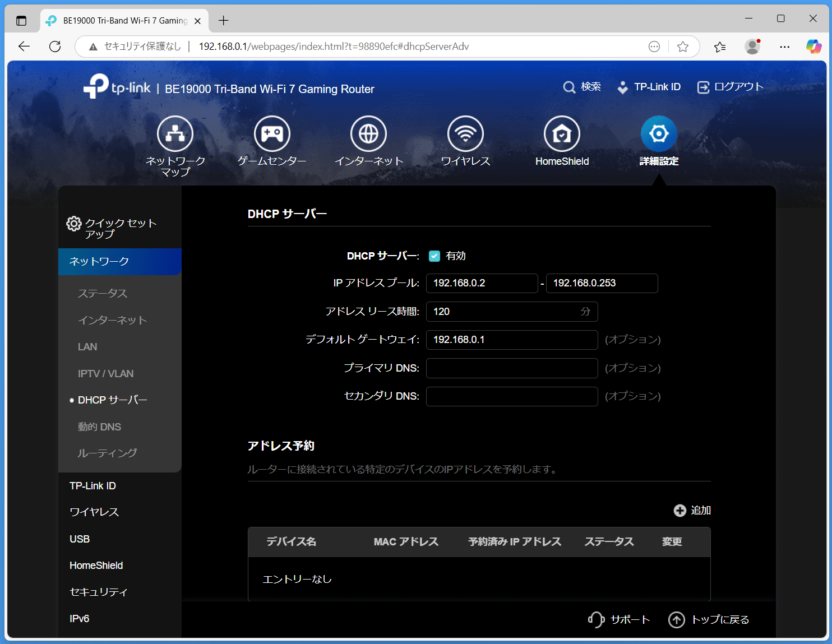Click the feedback smiley icon in address bar
The image size is (832, 644).
(x=654, y=47)
